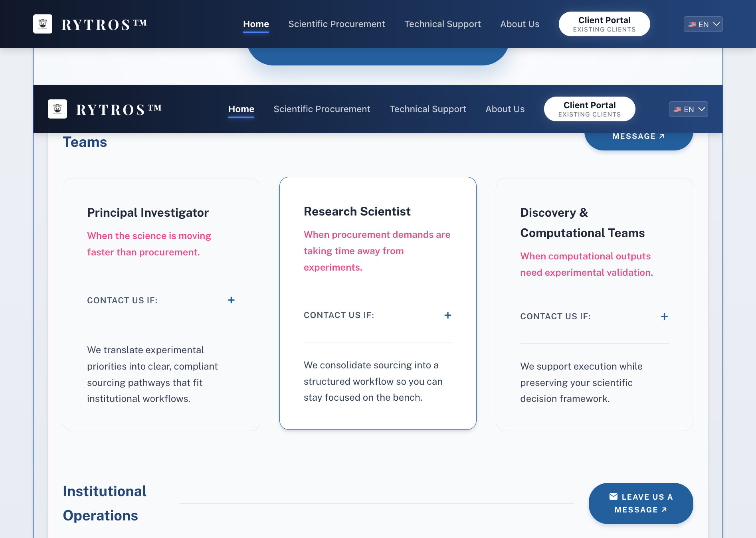Select Home in the second navigation bar
Image resolution: width=756 pixels, height=538 pixels.
coord(241,109)
